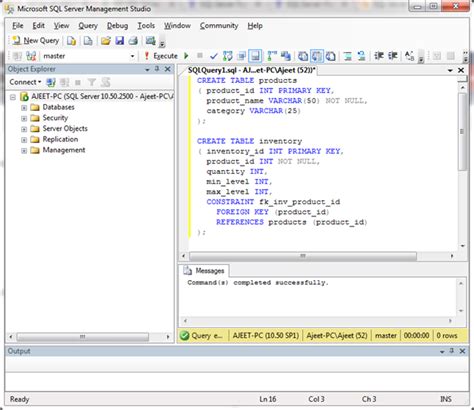The width and height of the screenshot is (474, 410).
Task: Open a file with the folder icon
Action: [106, 41]
